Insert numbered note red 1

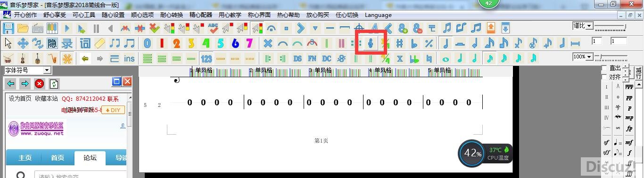(x=162, y=43)
